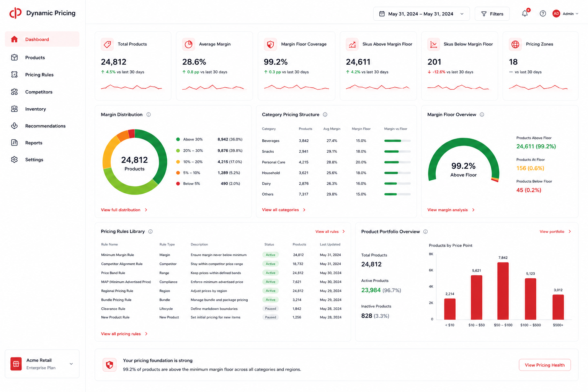The image size is (588, 392).
Task: Click the 24,812 Products donut chart center
Action: pos(135,163)
